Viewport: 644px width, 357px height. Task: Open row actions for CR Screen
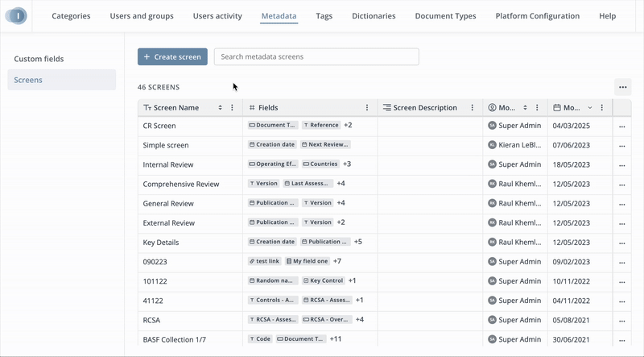point(621,126)
